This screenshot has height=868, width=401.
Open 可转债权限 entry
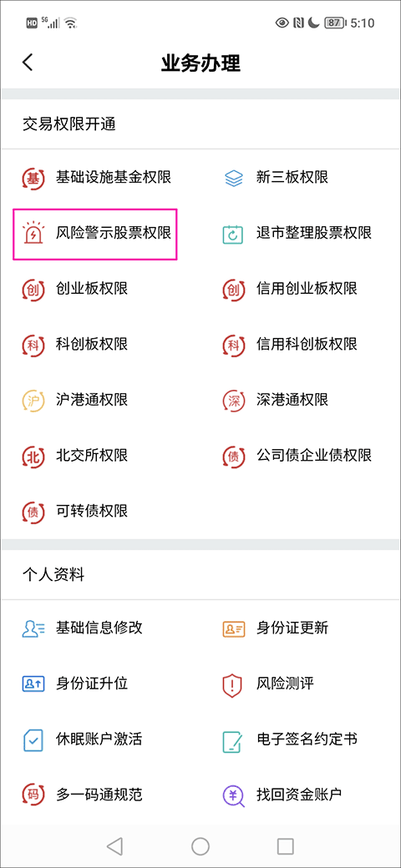click(75, 511)
